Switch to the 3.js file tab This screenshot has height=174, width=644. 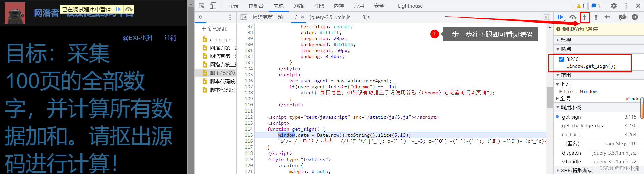(366, 17)
